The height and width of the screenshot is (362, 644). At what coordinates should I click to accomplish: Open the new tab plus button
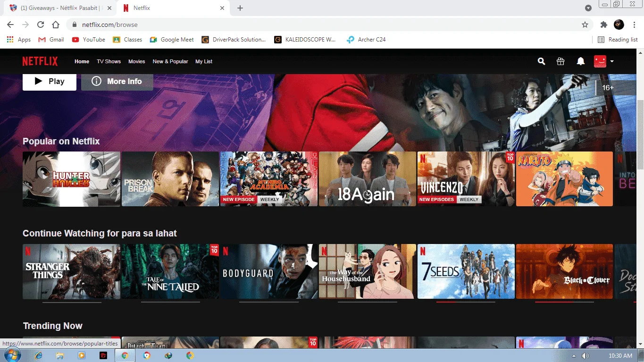click(x=240, y=8)
